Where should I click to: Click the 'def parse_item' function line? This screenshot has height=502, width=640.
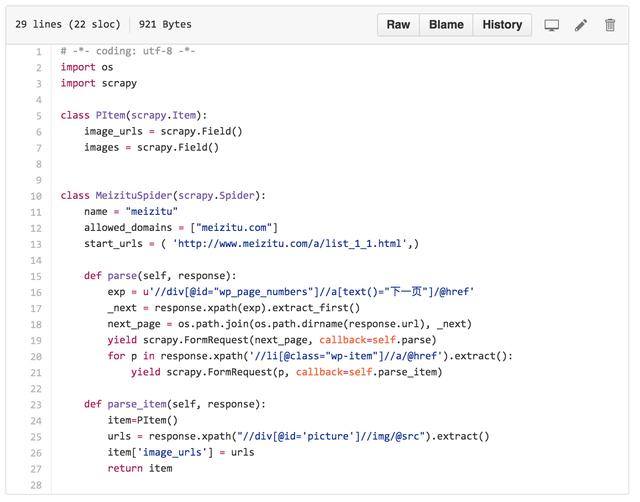pos(174,404)
